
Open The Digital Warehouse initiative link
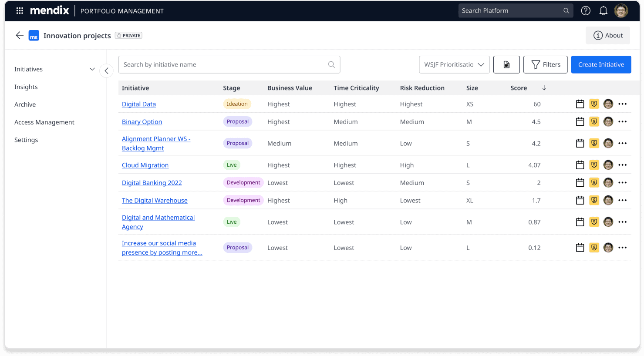[155, 201]
